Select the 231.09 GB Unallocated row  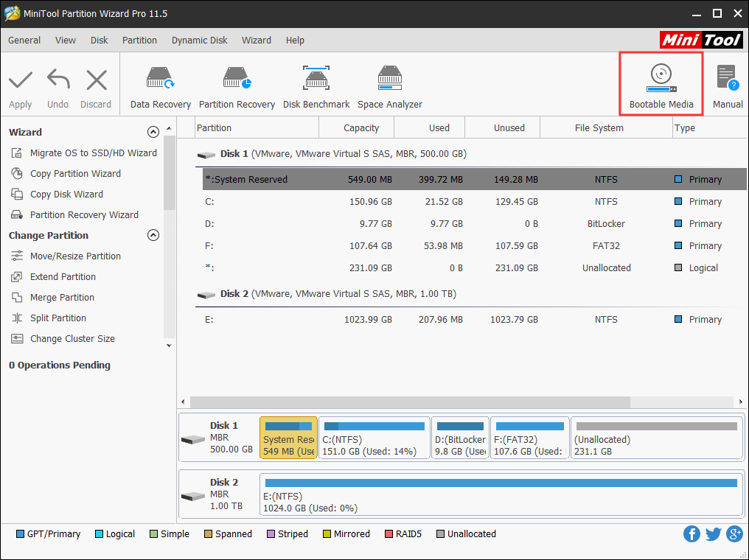point(474,267)
